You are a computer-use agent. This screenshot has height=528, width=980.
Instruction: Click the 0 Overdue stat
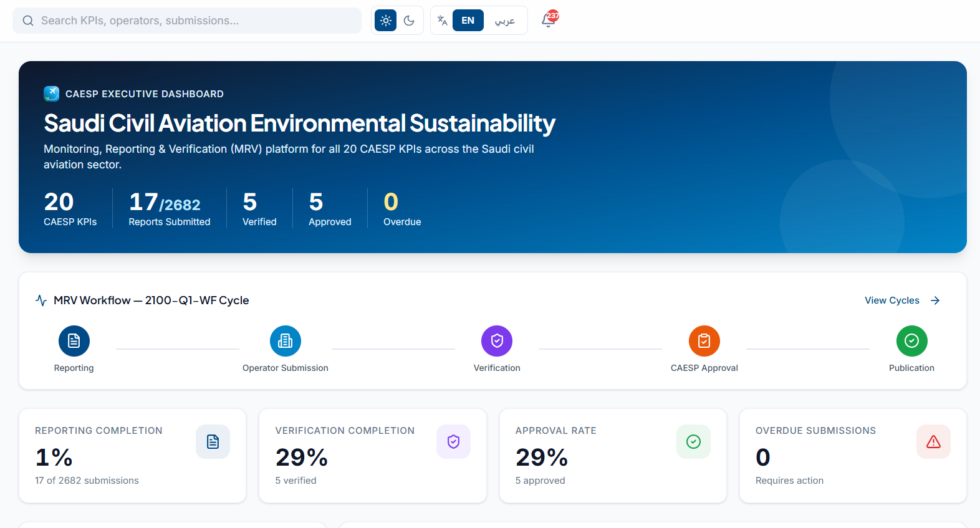402,208
